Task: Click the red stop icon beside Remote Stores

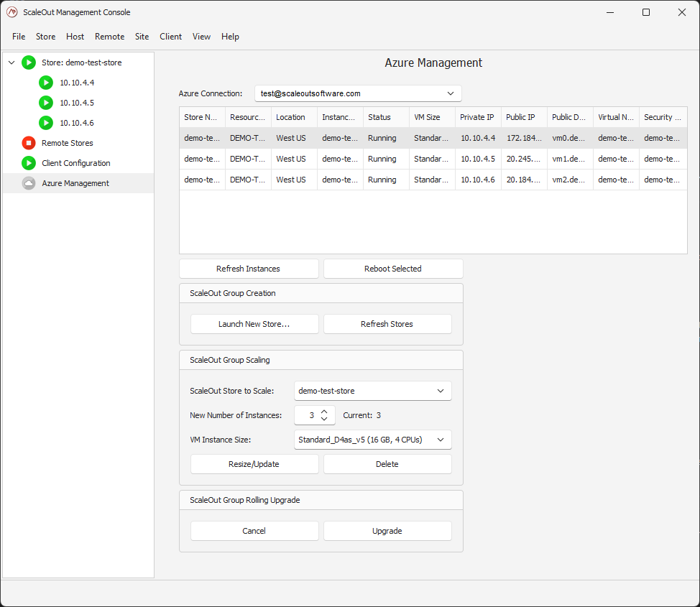Action: (29, 143)
